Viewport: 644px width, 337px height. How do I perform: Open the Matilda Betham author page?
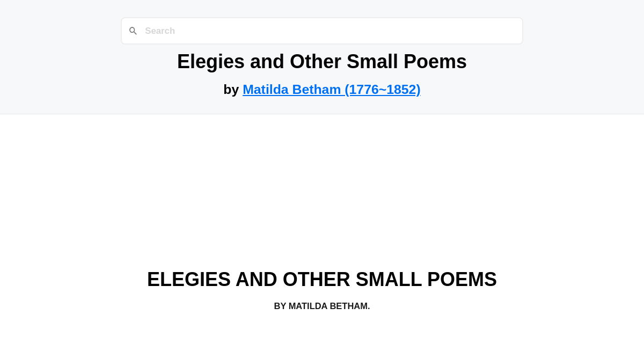pyautogui.click(x=331, y=90)
